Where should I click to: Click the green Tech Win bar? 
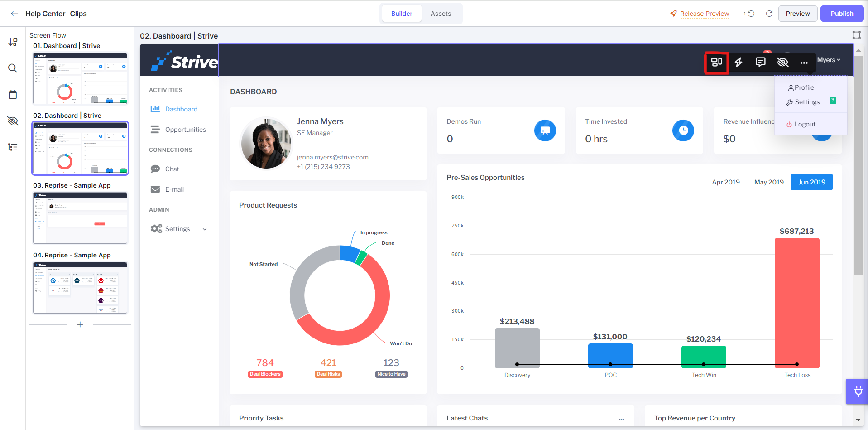click(x=704, y=357)
